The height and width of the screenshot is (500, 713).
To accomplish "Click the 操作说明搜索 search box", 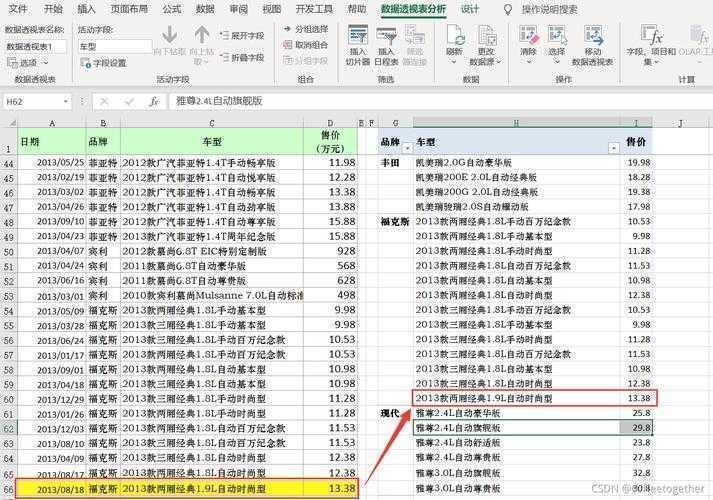I will pyautogui.click(x=549, y=9).
